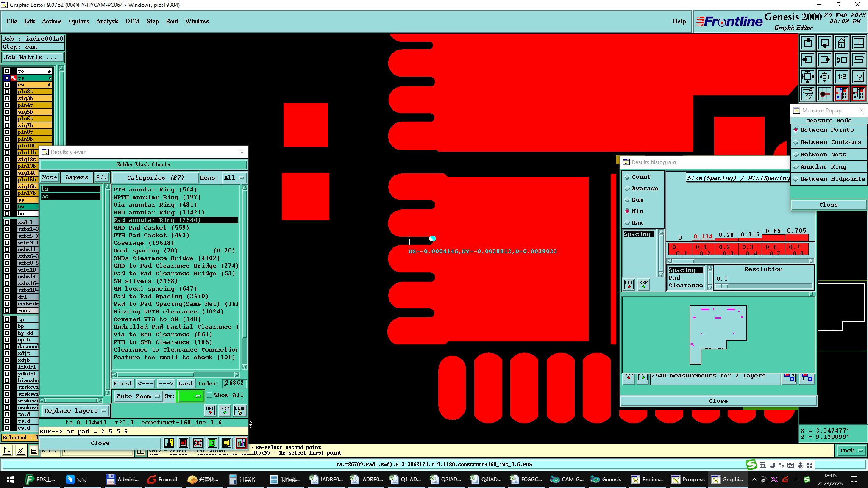The height and width of the screenshot is (488, 868).
Task: Select the Average histogram option
Action: coord(644,189)
